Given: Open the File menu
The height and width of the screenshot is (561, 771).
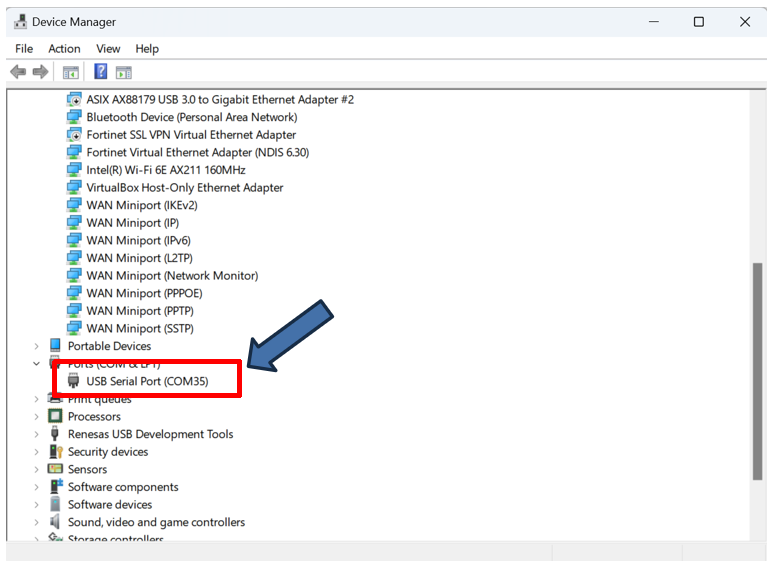Looking at the screenshot, I should tap(24, 49).
